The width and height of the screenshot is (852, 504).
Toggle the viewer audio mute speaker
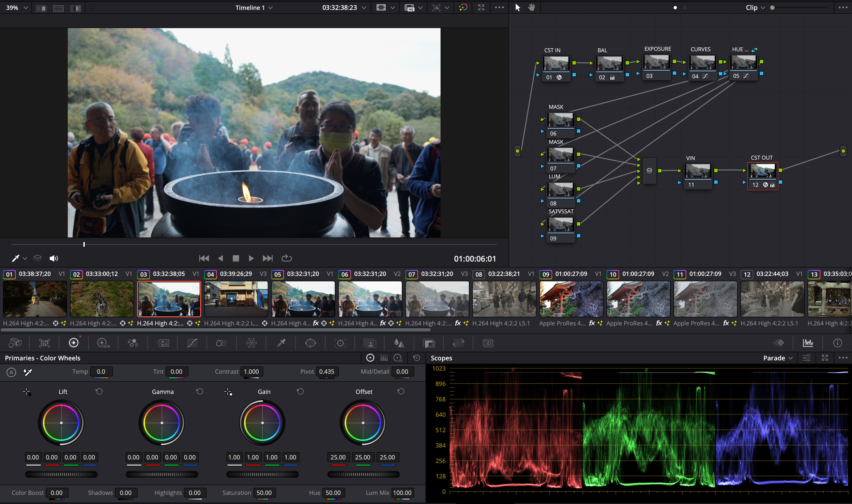click(54, 258)
